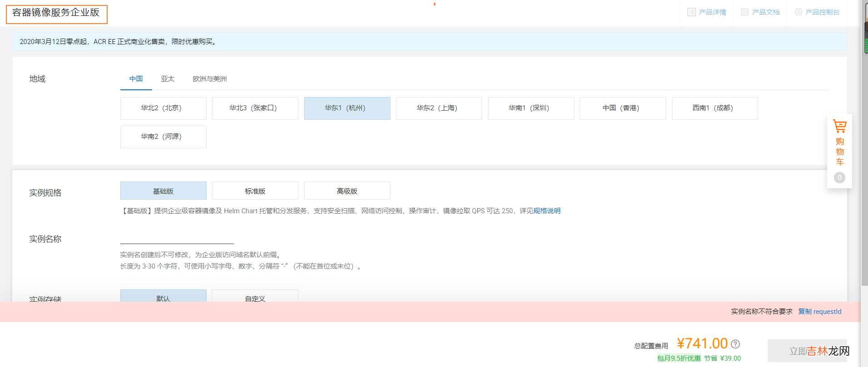The height and width of the screenshot is (367, 868).
Task: Select the 标准版 instance specification
Action: [255, 191]
